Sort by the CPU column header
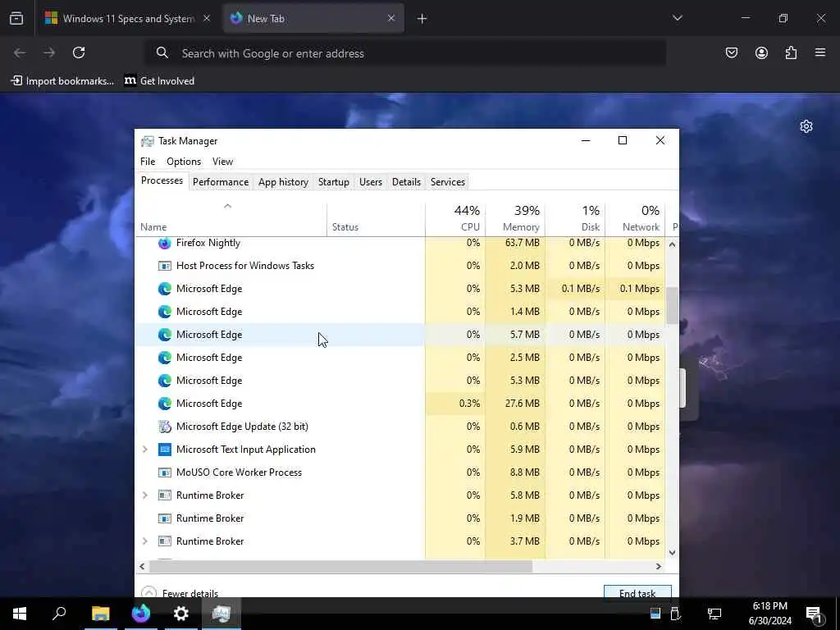The width and height of the screenshot is (840, 630). click(455, 218)
